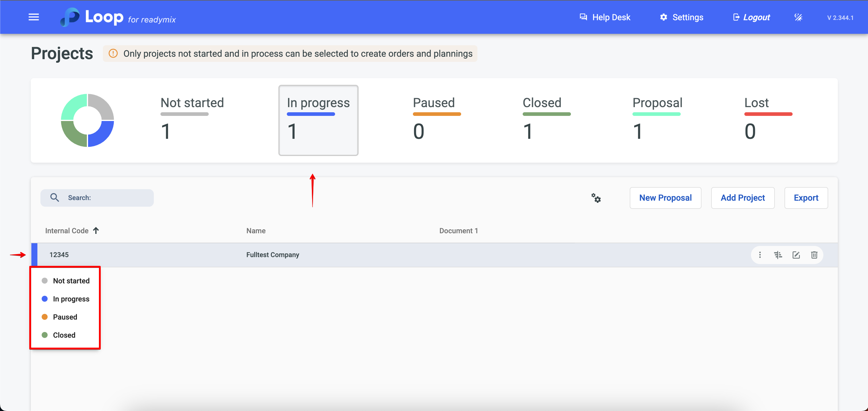Click the Add Project button
868x411 pixels.
(742, 198)
